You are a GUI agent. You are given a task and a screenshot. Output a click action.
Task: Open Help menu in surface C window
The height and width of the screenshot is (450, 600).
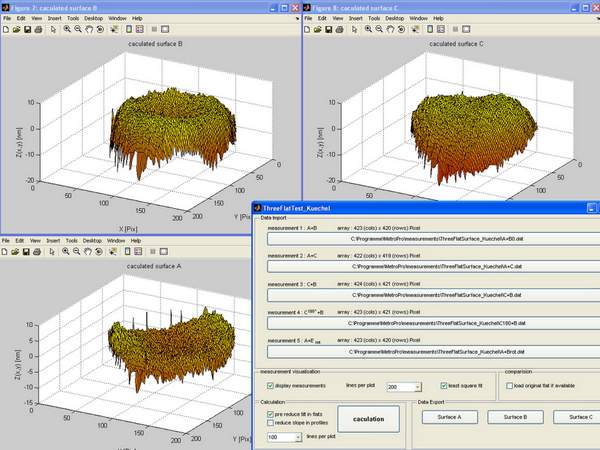(x=438, y=18)
